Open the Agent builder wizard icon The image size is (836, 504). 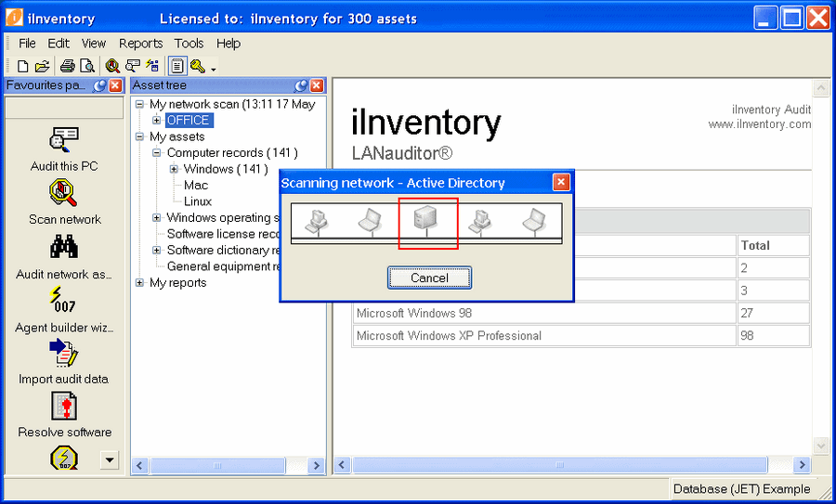pyautogui.click(x=63, y=300)
